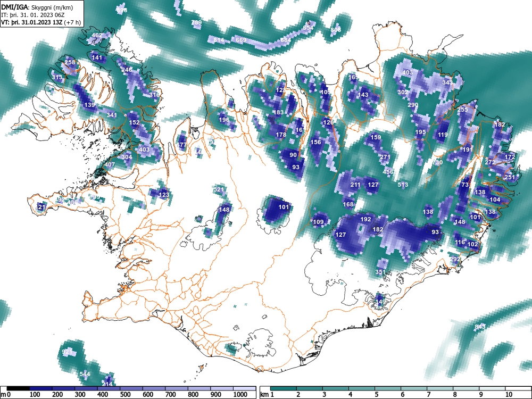The width and height of the screenshot is (532, 399).
Task: Click the visibility value 104
Action: click(x=495, y=199)
